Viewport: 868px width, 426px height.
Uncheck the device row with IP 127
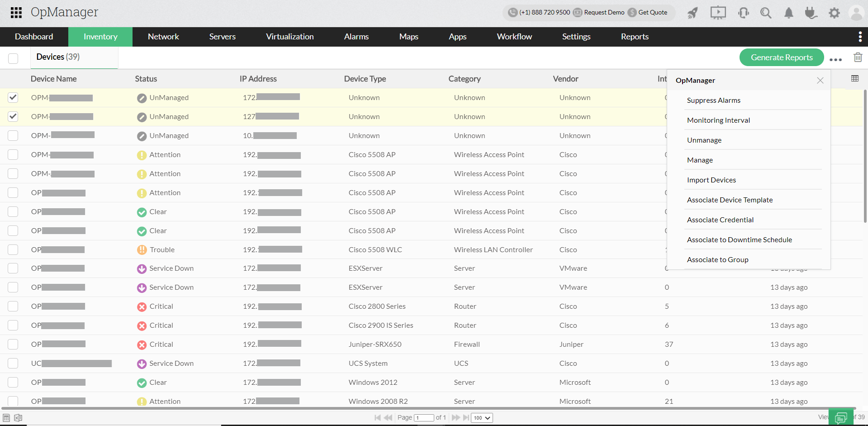pyautogui.click(x=13, y=116)
